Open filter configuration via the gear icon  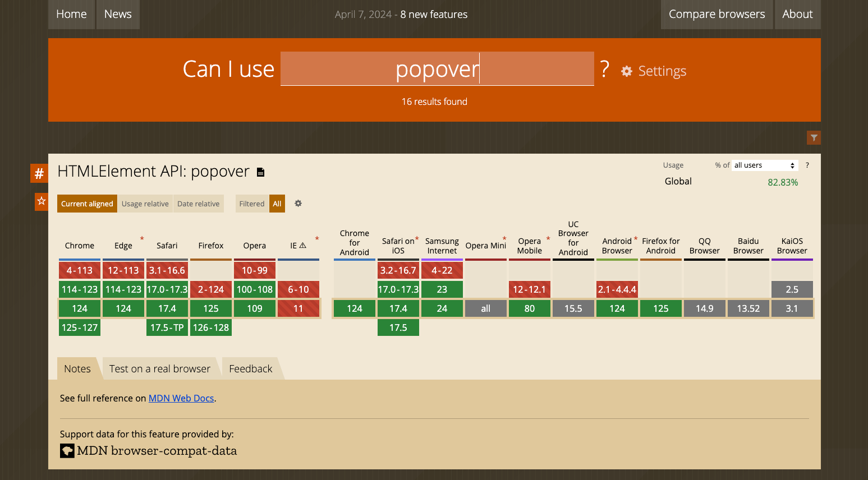(x=298, y=203)
